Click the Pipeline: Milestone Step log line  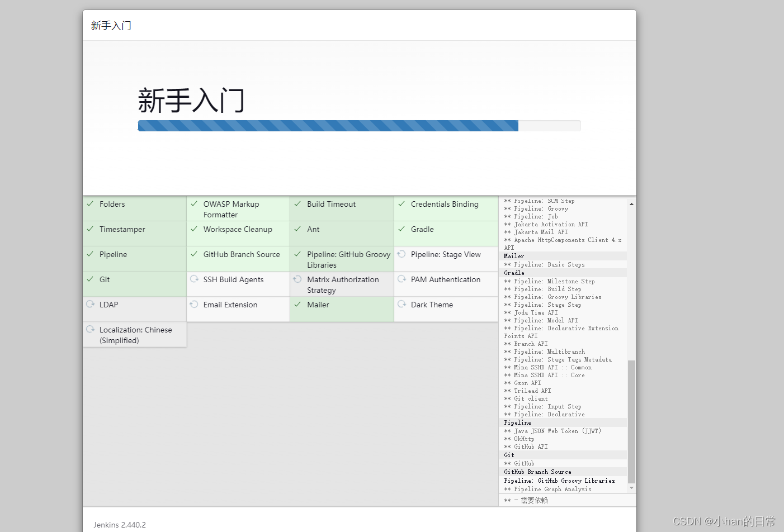[549, 281]
